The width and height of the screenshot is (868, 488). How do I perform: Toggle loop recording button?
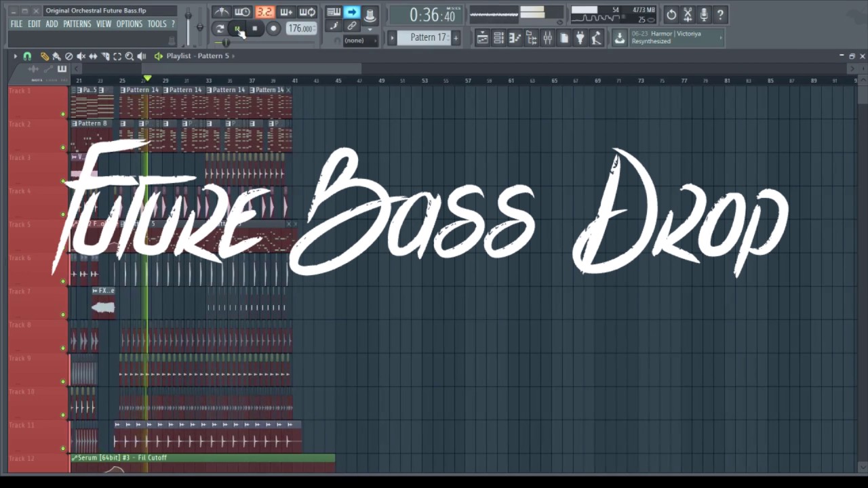coord(307,12)
